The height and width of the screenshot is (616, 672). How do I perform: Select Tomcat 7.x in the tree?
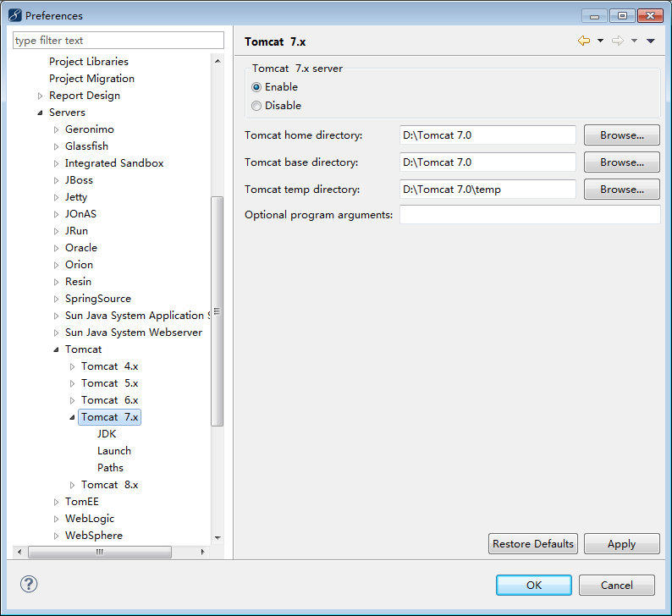click(x=110, y=417)
